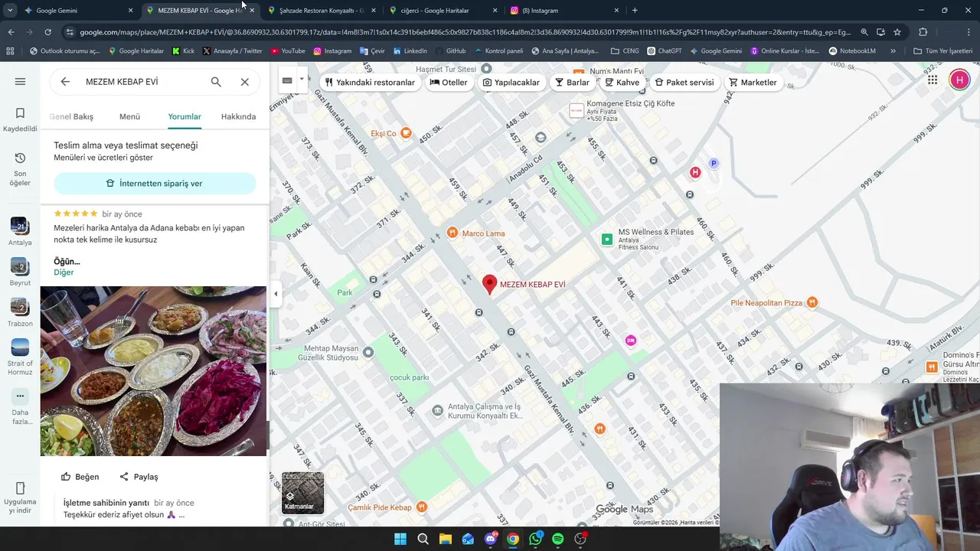
Task: Show more bookmarks chevron
Action: 893,51
